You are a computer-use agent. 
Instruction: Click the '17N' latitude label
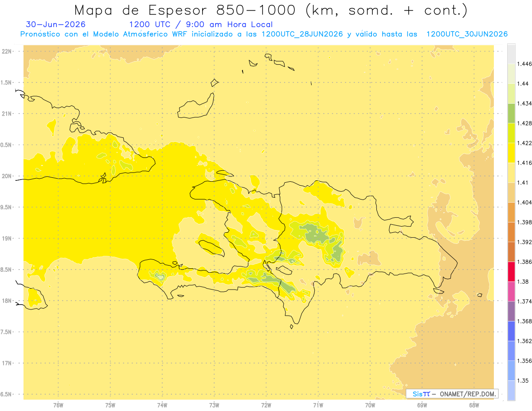click(7, 363)
